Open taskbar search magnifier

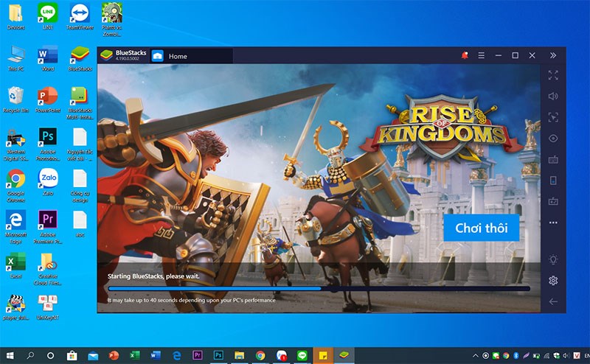[x=30, y=355]
